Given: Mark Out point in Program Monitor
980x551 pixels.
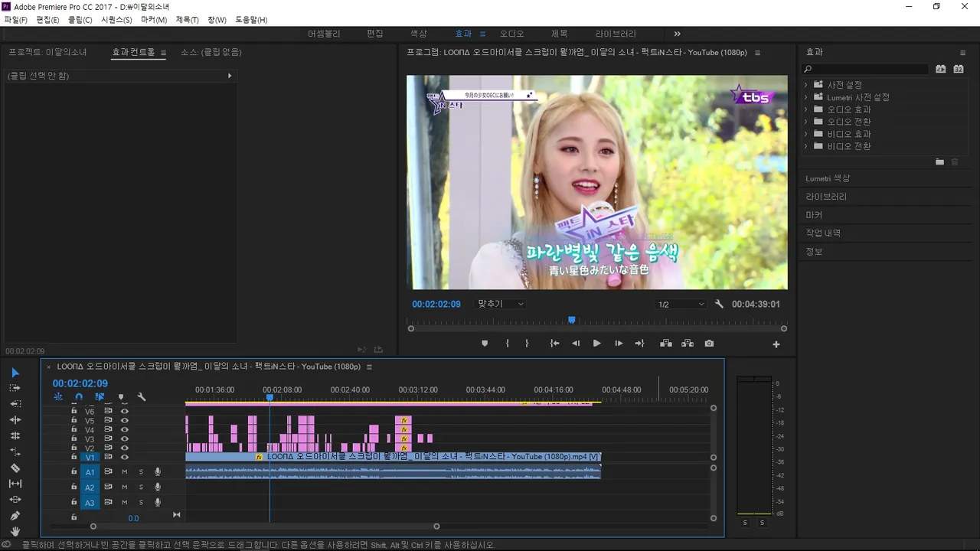Looking at the screenshot, I should (x=527, y=344).
